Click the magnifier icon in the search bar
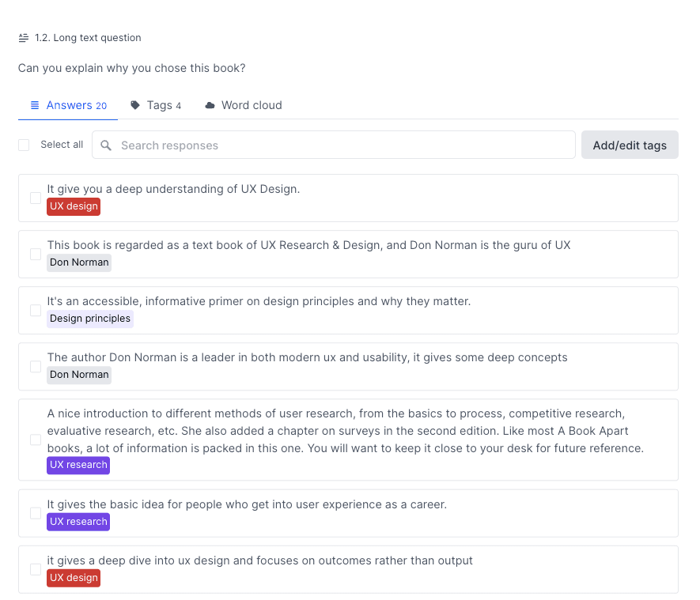 pyautogui.click(x=106, y=145)
